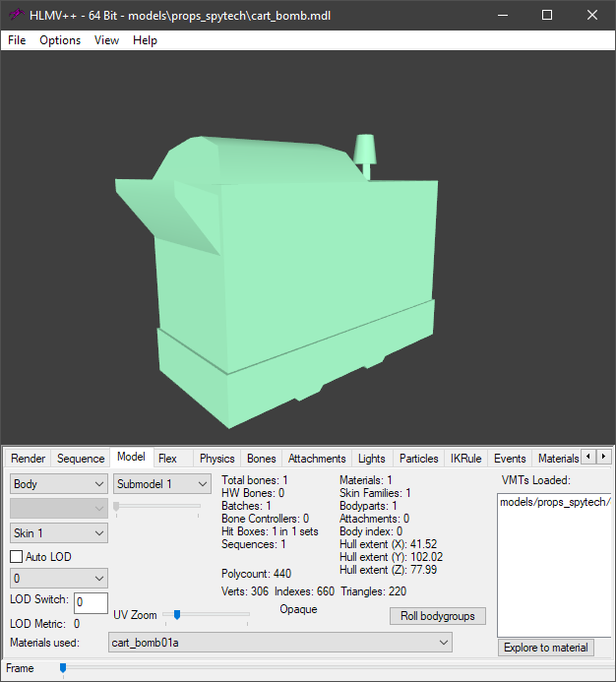This screenshot has height=682, width=616.
Task: Click the Skin Families: 1 text
Action: click(375, 493)
